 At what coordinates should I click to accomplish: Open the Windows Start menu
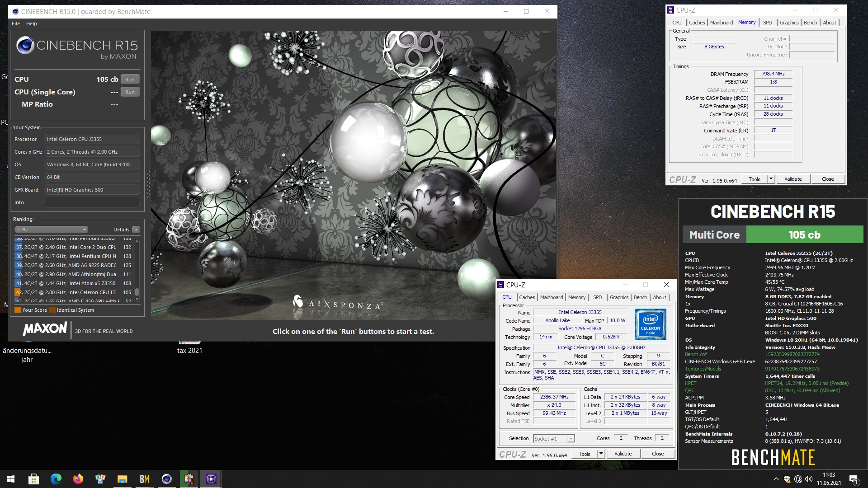coord(11,479)
